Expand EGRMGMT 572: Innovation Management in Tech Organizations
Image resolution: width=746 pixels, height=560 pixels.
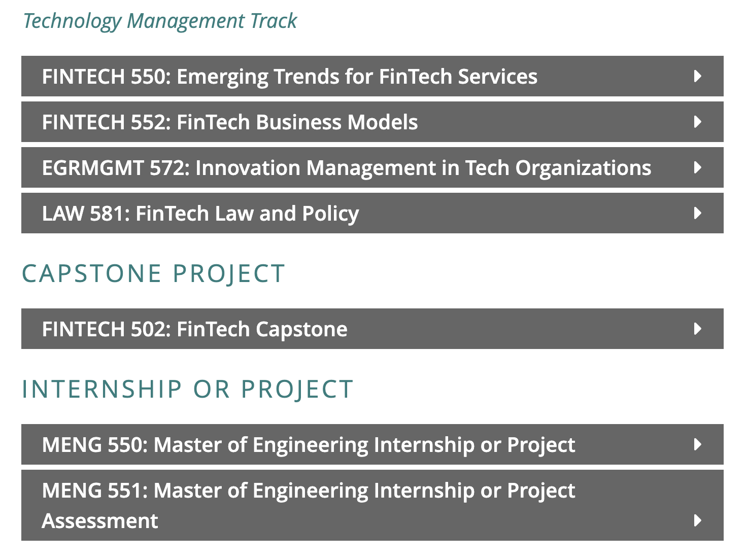[372, 167]
